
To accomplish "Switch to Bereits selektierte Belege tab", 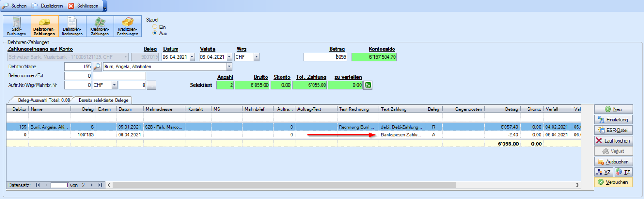I will (x=103, y=100).
